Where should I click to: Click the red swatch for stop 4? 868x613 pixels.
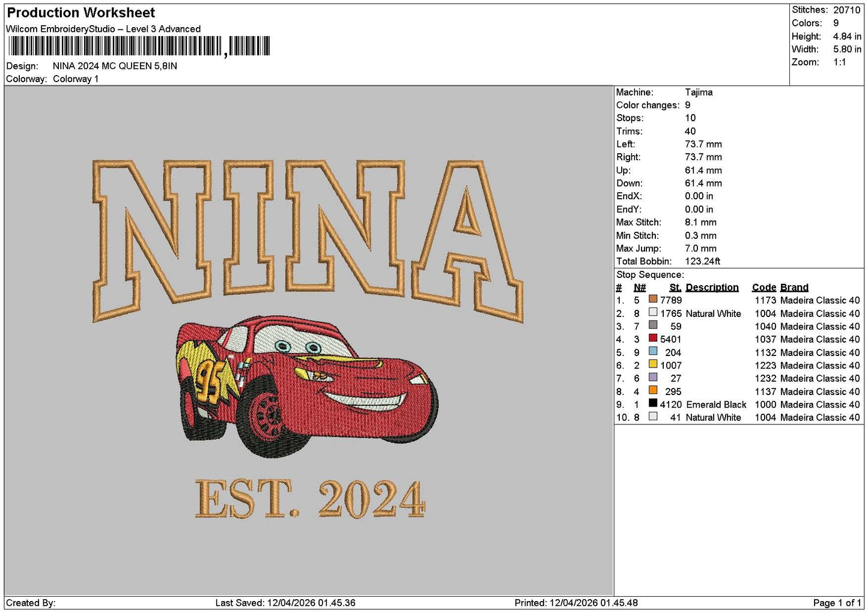click(x=653, y=338)
